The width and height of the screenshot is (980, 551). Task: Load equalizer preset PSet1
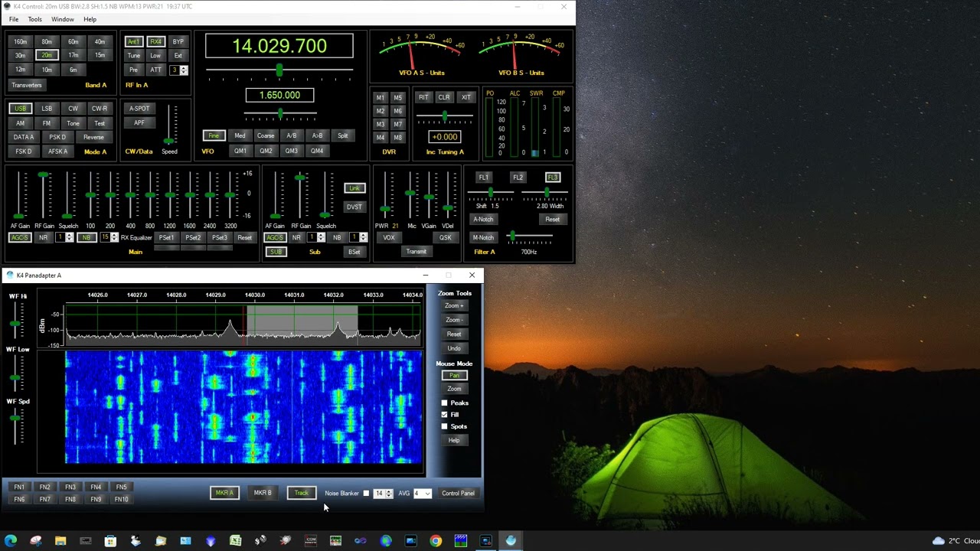pos(166,237)
